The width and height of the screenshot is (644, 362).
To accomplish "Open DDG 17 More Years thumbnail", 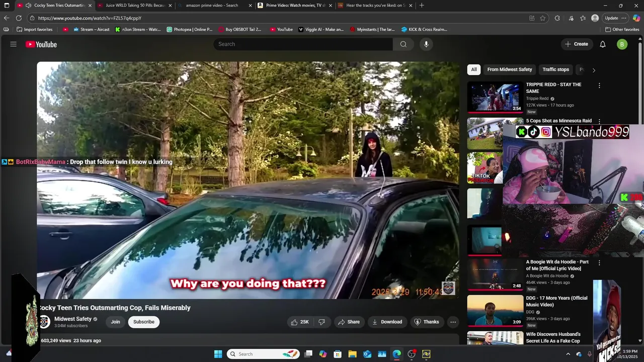I will (x=495, y=310).
